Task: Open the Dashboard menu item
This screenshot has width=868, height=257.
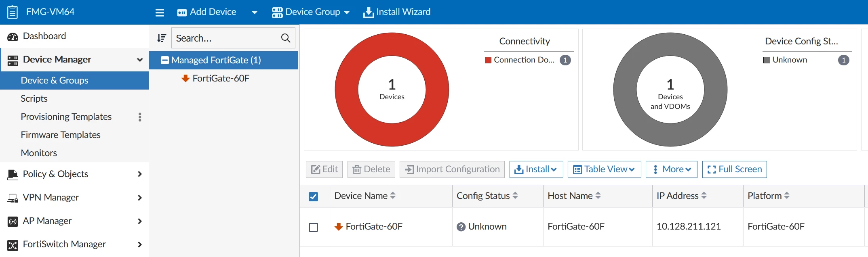Action: [x=74, y=36]
